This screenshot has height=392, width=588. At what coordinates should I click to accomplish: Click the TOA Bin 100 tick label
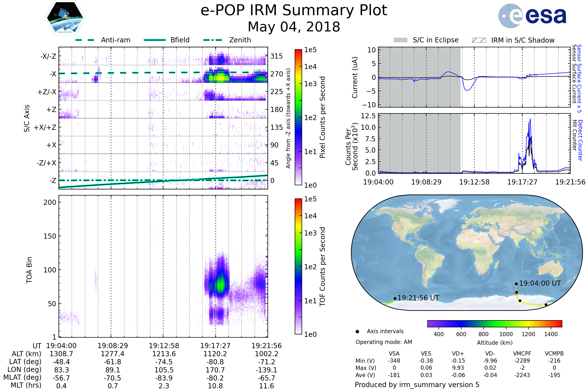click(50, 270)
